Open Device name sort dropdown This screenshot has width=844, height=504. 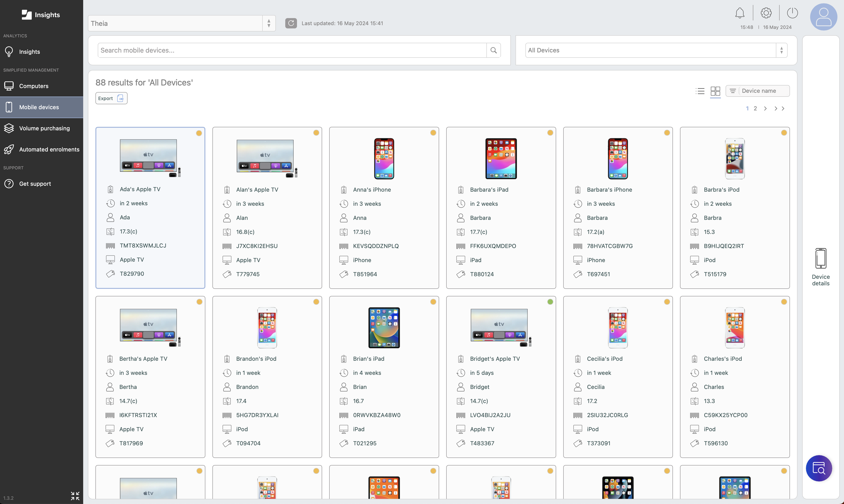(x=758, y=91)
